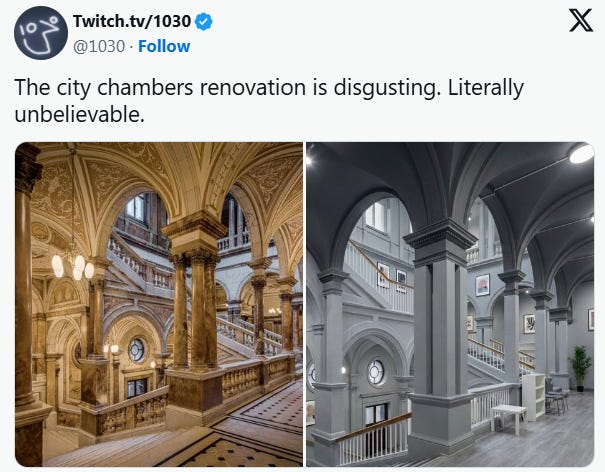This screenshot has height=472, width=605.
Task: Click the framed pink artwork on the grey wall
Action: (482, 285)
